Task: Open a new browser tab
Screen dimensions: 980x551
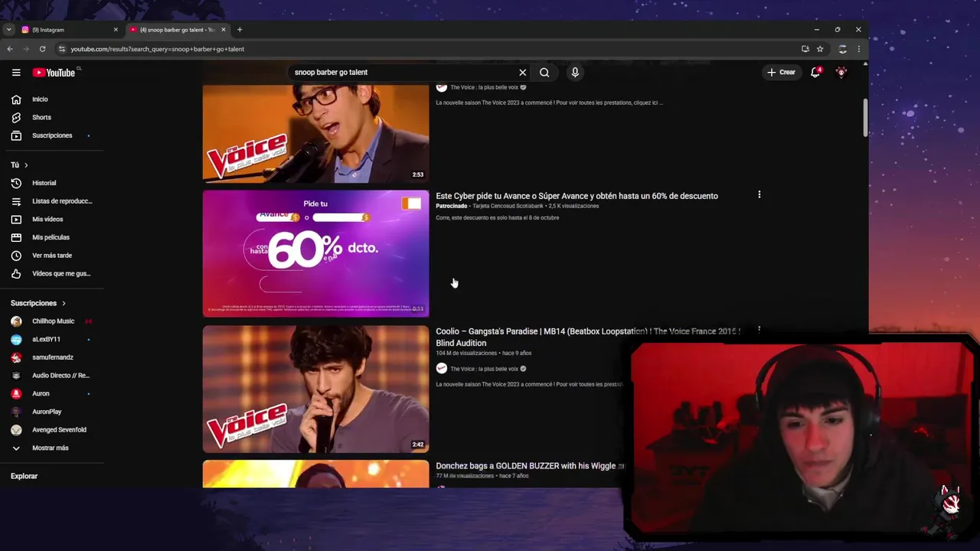Action: pyautogui.click(x=240, y=30)
